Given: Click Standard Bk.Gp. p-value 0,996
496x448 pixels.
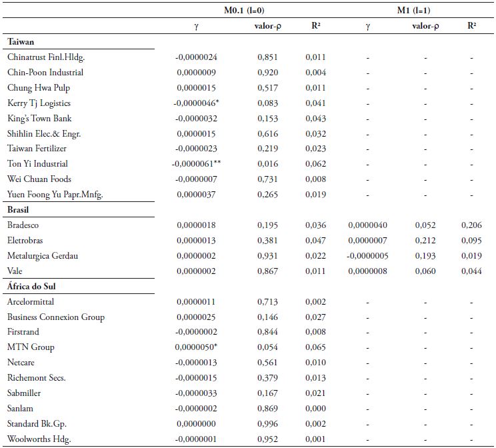Looking at the screenshot, I should (268, 424).
